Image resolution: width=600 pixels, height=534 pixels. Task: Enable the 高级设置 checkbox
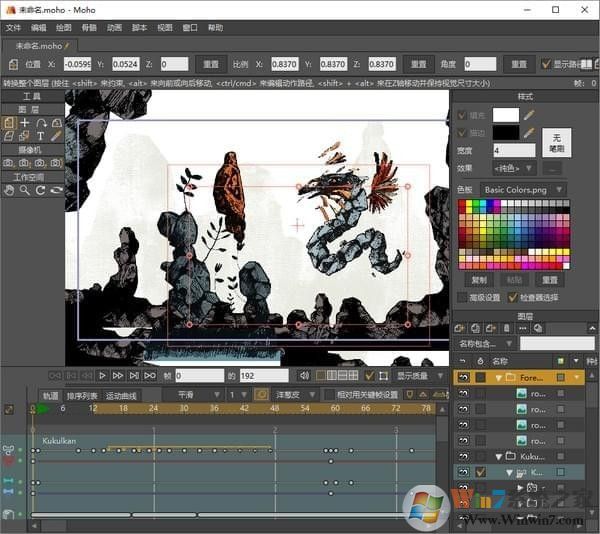pyautogui.click(x=461, y=297)
